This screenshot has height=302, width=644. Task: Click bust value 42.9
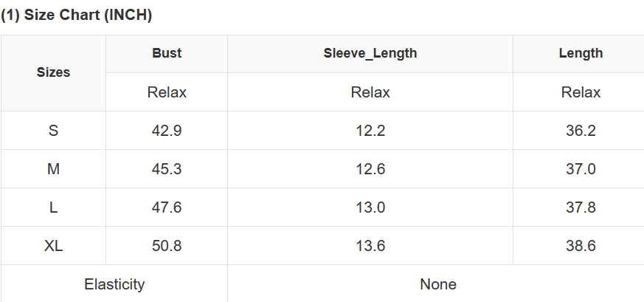[167, 131]
